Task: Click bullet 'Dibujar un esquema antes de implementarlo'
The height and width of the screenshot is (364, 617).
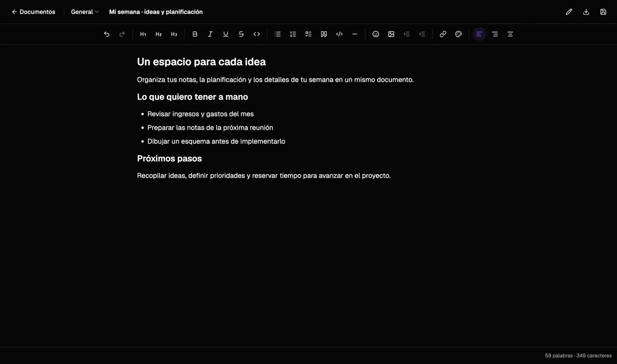Action: point(216,141)
